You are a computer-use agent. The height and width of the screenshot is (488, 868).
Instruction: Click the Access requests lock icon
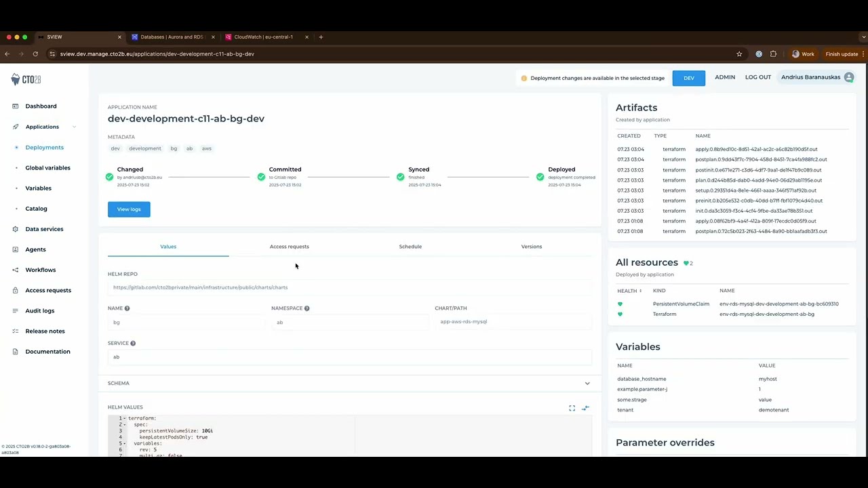15,290
